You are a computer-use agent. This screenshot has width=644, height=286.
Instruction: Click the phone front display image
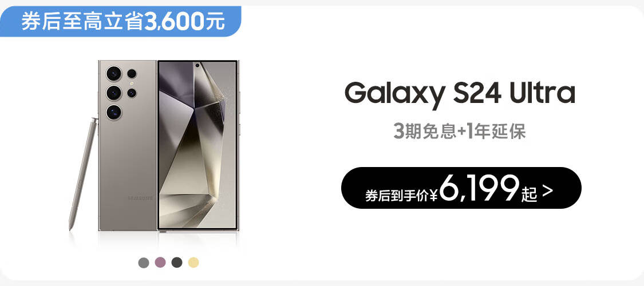click(197, 145)
